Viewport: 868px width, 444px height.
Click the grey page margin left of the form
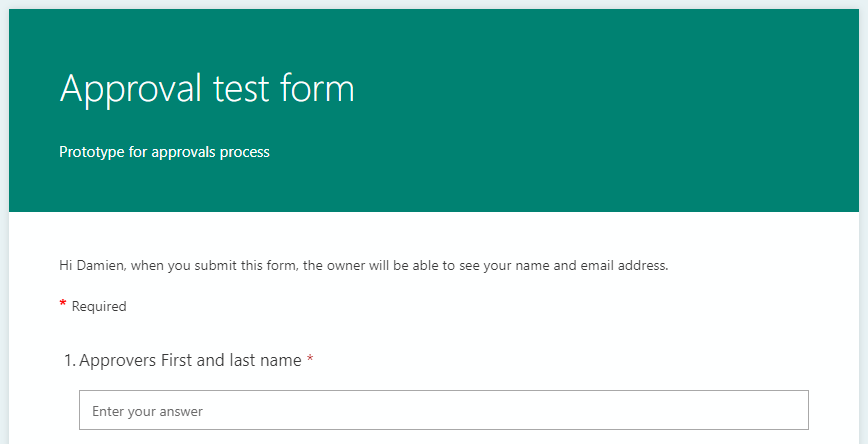[x=4, y=300]
